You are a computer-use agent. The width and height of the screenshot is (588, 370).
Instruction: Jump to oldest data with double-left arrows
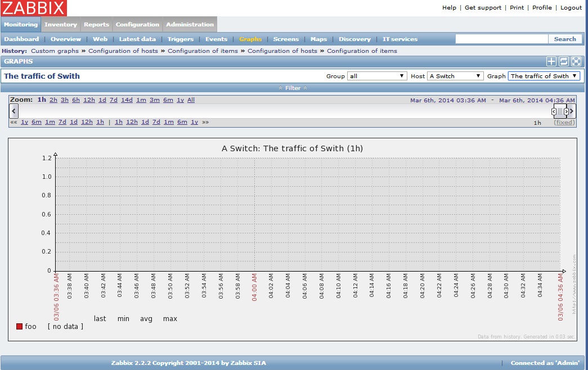pyautogui.click(x=12, y=121)
